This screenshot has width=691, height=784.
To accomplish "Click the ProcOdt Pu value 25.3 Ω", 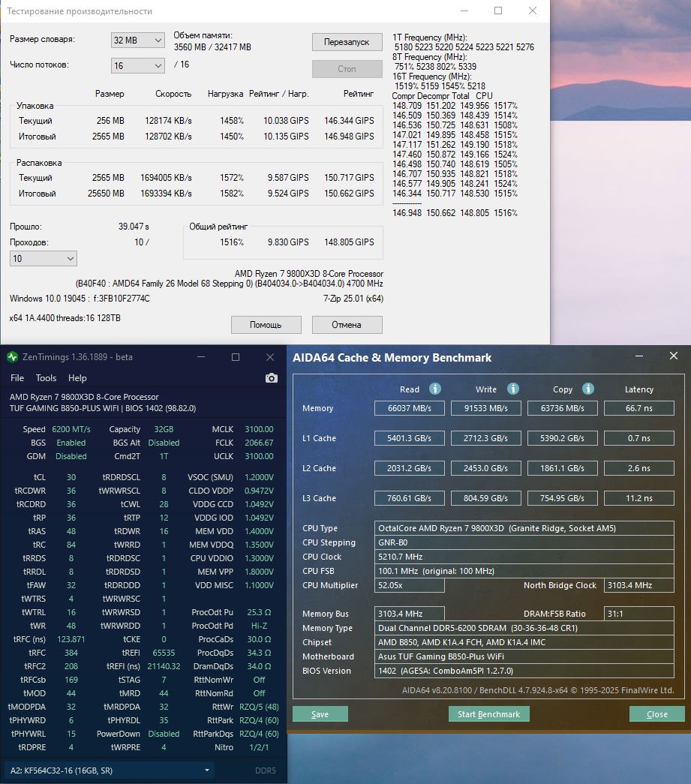I will pos(259,612).
